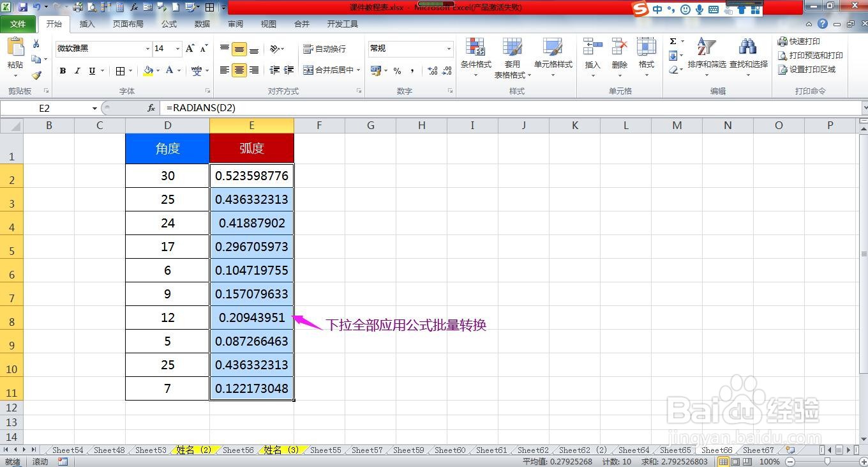Switch to the 数据 ribbon tab
The image size is (868, 467).
pyautogui.click(x=202, y=24)
